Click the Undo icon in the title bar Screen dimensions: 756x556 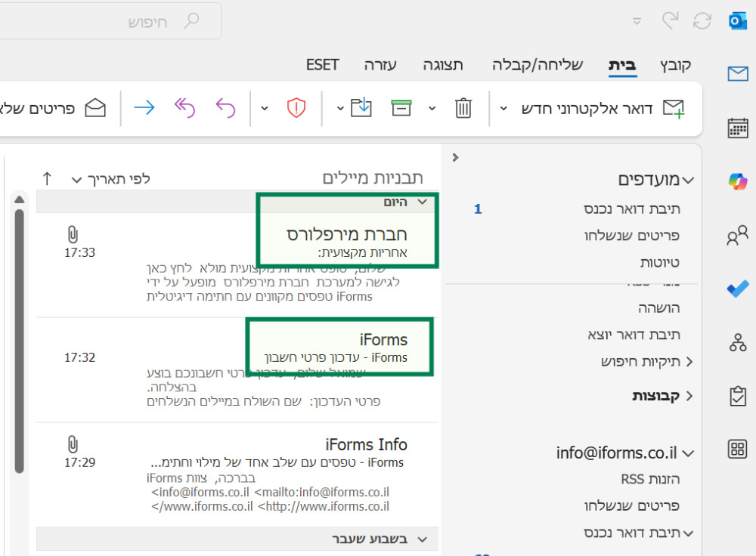(x=670, y=20)
